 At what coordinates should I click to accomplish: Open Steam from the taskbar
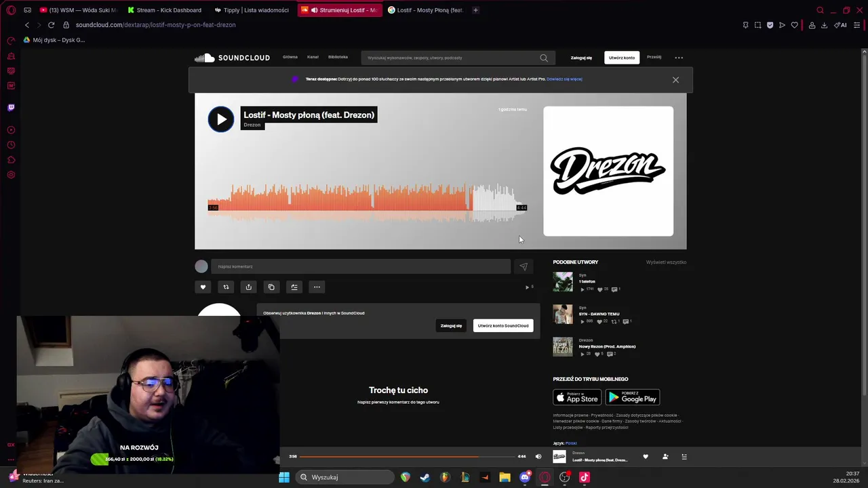(x=425, y=477)
